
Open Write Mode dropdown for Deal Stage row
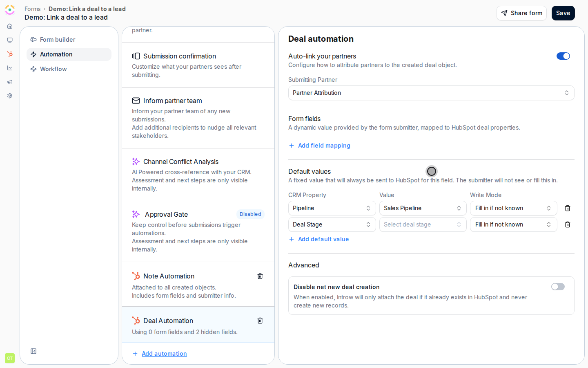click(x=513, y=224)
